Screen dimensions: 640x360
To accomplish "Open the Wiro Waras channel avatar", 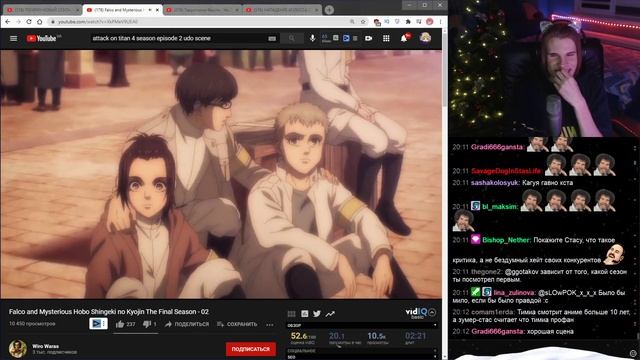I will (18, 349).
